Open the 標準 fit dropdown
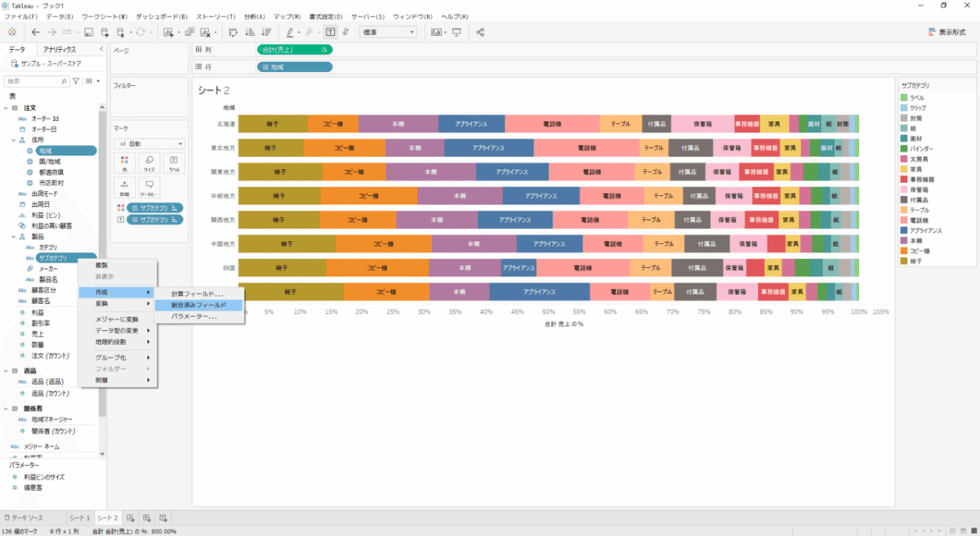Image resolution: width=980 pixels, height=536 pixels. click(389, 32)
